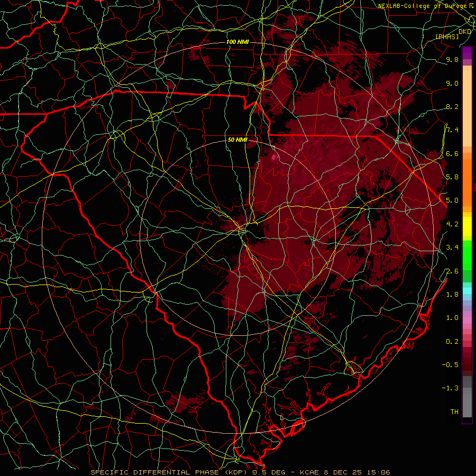Click the 3.4 scale value
The image size is (476, 476).
pyautogui.click(x=452, y=248)
